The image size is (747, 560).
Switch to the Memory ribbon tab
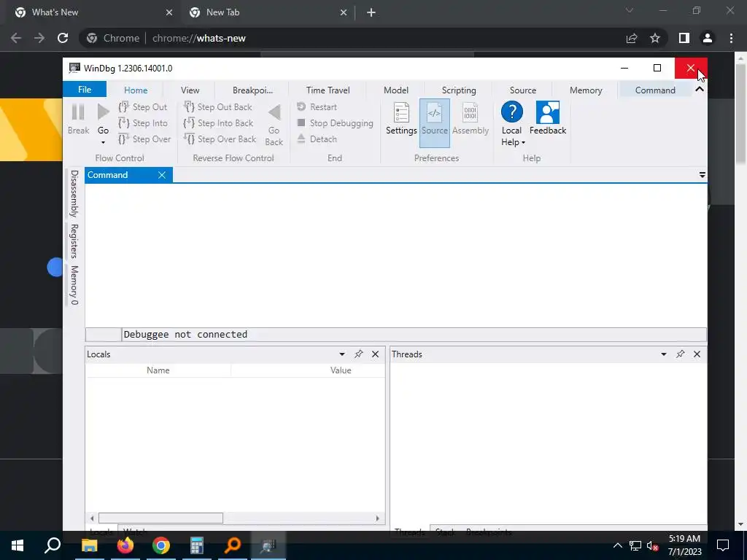pos(586,90)
